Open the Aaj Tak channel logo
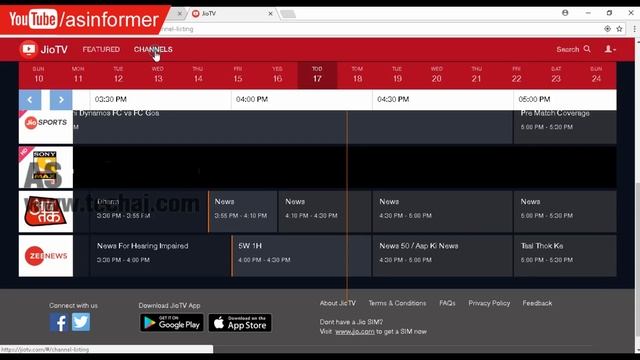Viewport: 640px width, 360px height. [46, 211]
